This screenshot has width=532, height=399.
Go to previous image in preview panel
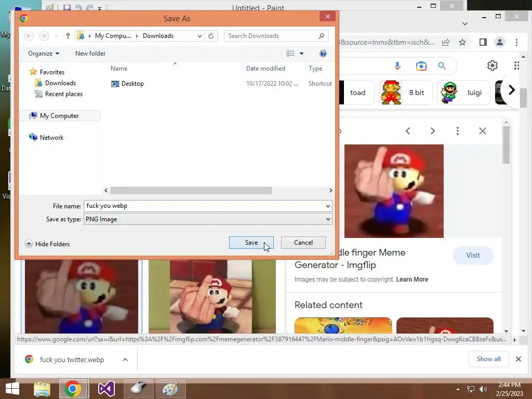408,131
